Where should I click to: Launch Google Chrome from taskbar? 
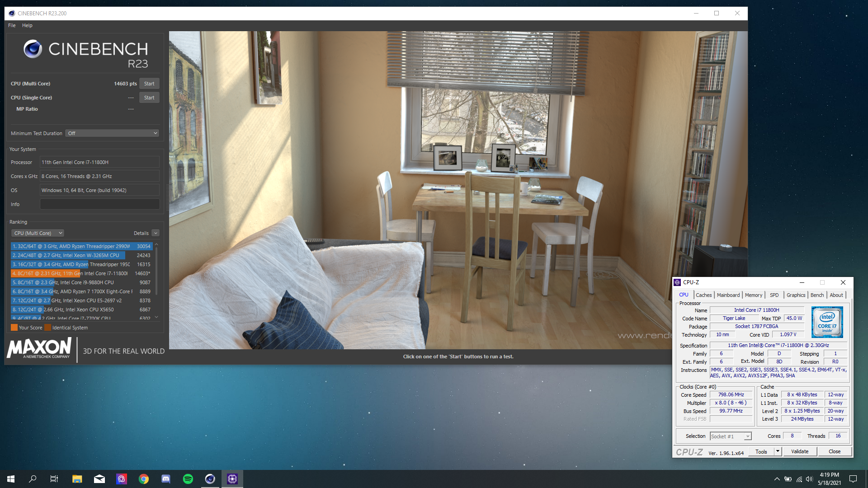click(144, 479)
